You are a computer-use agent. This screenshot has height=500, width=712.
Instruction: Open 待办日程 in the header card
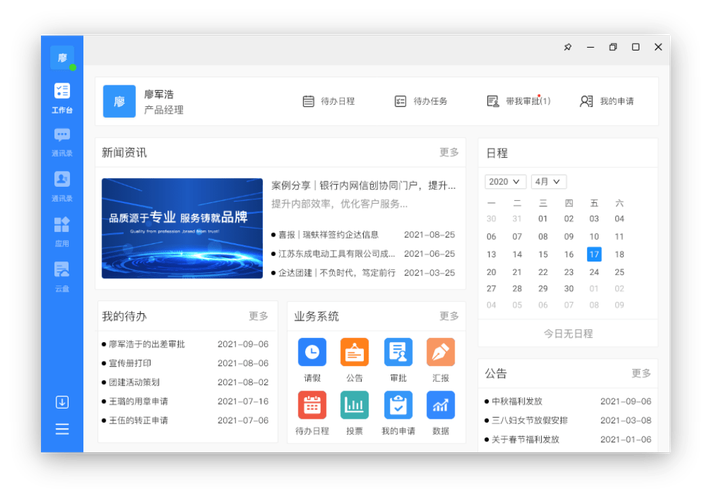(x=329, y=101)
